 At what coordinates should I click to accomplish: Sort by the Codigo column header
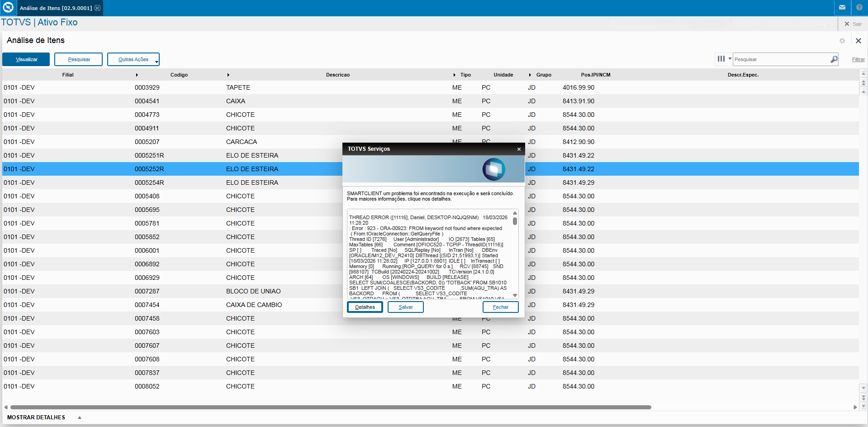click(x=179, y=75)
